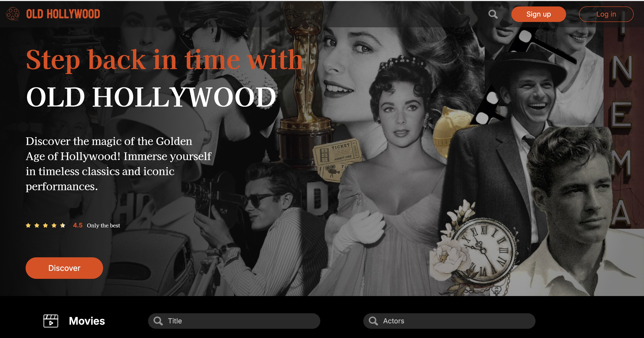The height and width of the screenshot is (338, 644).
Task: Click the first star of the rating
Action: [x=29, y=225]
